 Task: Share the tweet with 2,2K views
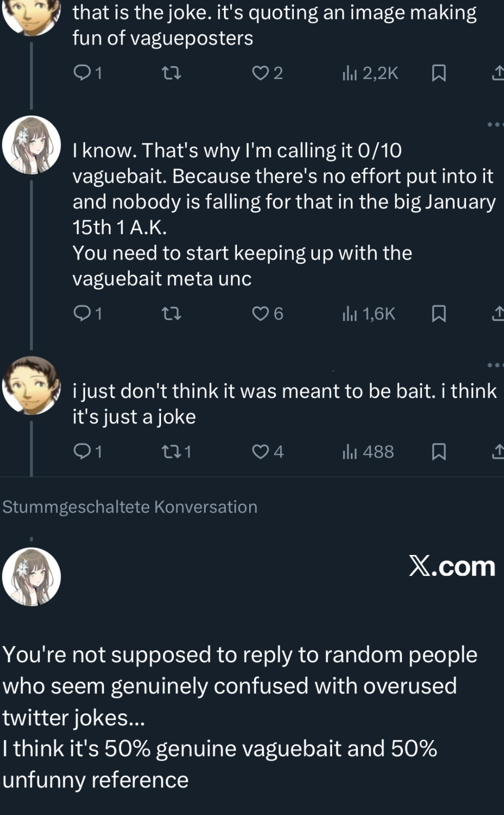tap(497, 73)
